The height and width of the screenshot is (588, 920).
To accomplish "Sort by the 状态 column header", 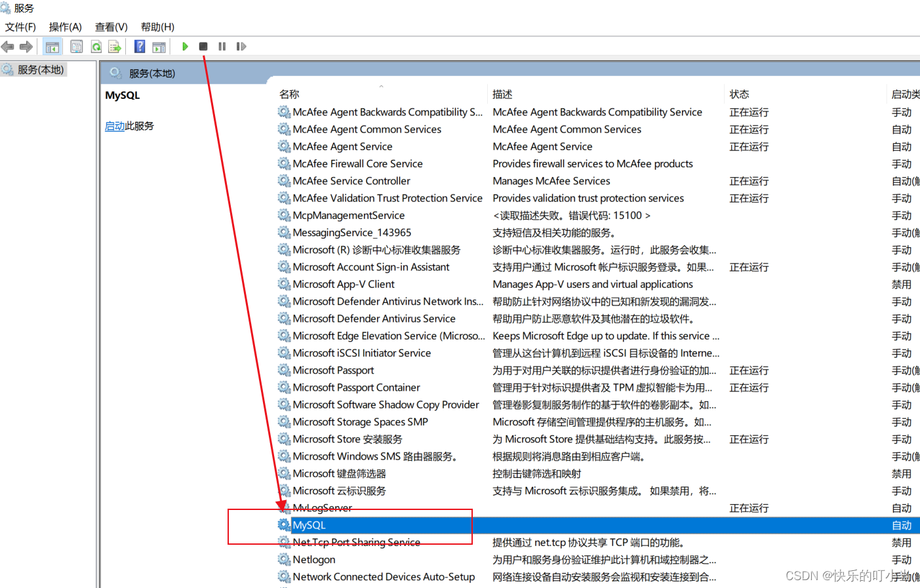I will (739, 94).
